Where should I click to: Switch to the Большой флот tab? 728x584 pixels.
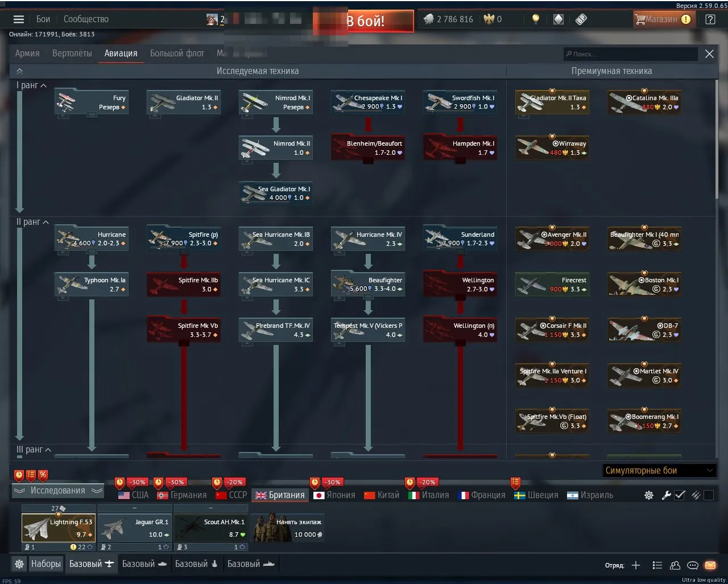pyautogui.click(x=177, y=54)
